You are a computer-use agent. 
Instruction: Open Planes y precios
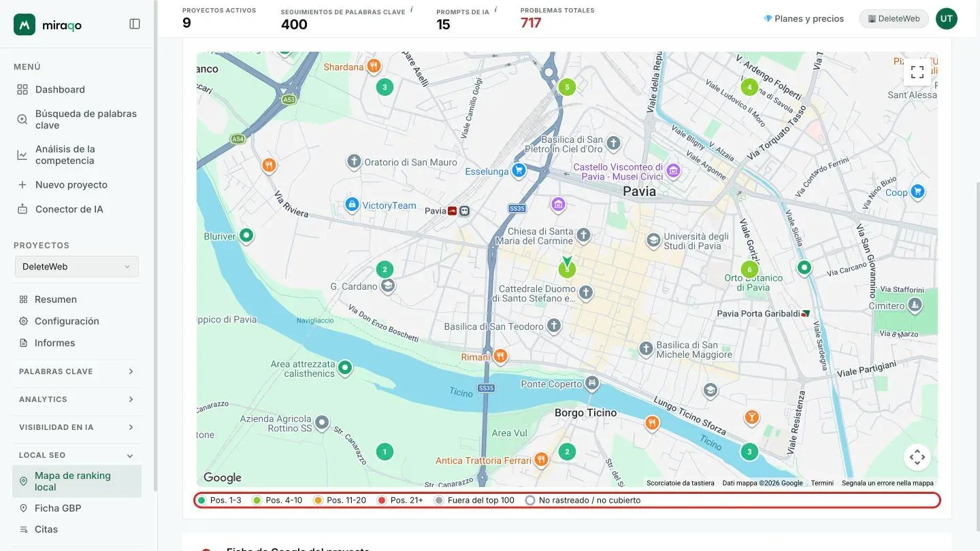[x=804, y=18]
